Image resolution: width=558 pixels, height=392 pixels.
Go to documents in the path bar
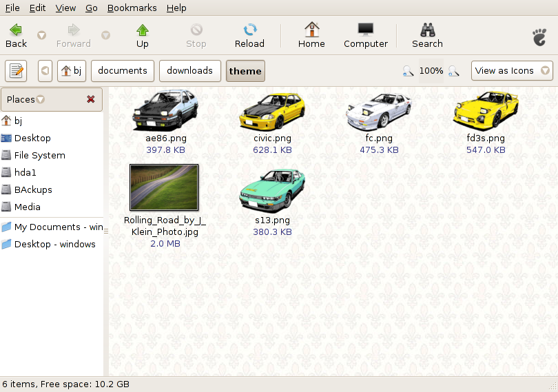pos(123,71)
